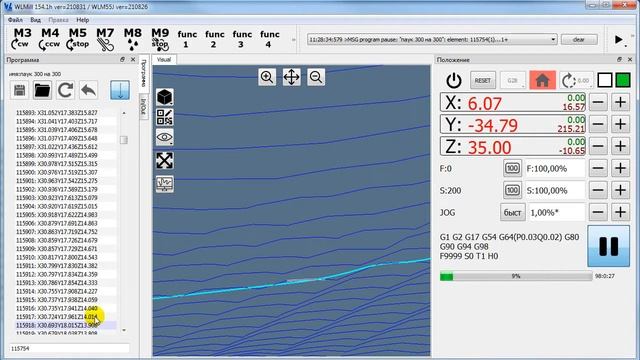This screenshot has width=640, height=360.
Task: Increase JOG percentage
Action: 620,212
